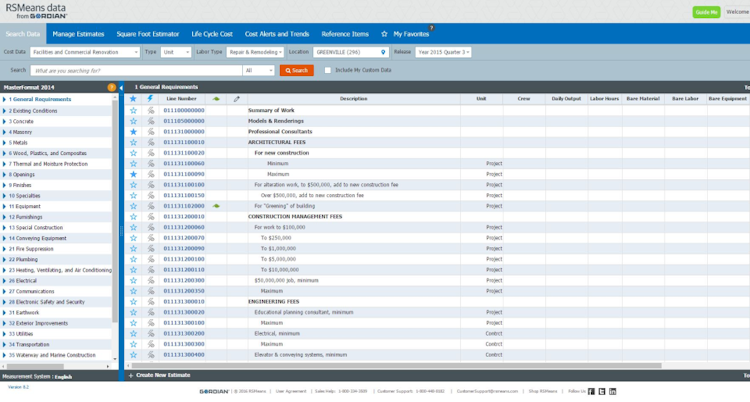Select 9 Finishes tree item
750x402 pixels.
[20, 185]
